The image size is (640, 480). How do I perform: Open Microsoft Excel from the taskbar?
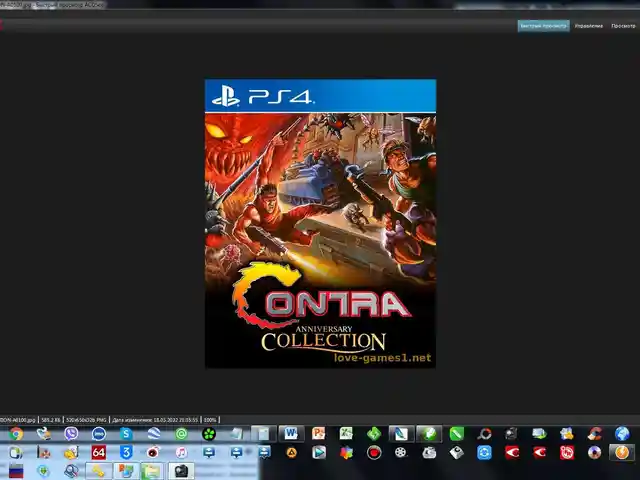(346, 433)
